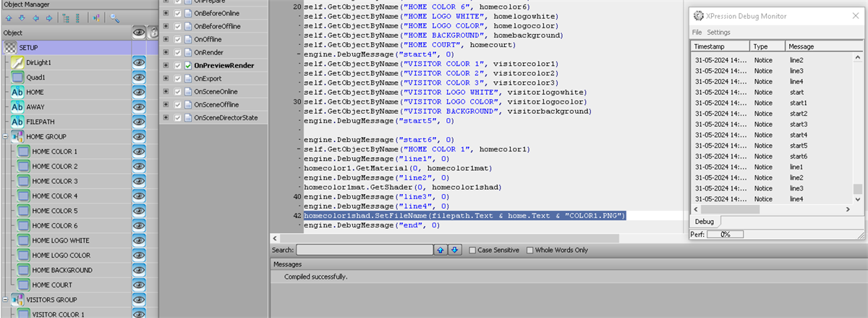Open the File menu in Debug Monitor
This screenshot has height=318, width=868.
697,33
